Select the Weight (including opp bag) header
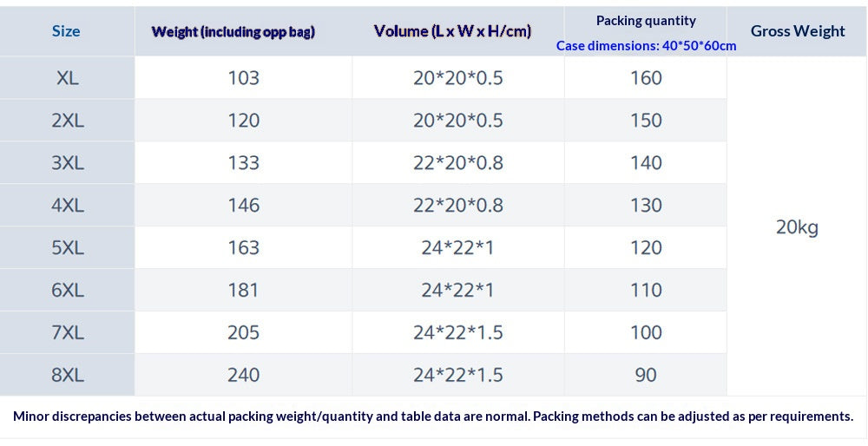Screen dimensions: 868x446 pyautogui.click(x=233, y=31)
